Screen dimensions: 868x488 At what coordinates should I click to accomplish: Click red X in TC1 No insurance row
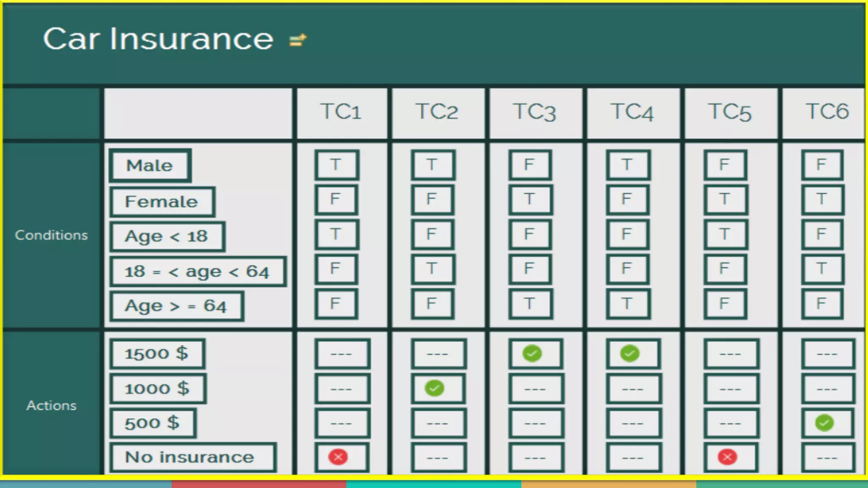338,457
